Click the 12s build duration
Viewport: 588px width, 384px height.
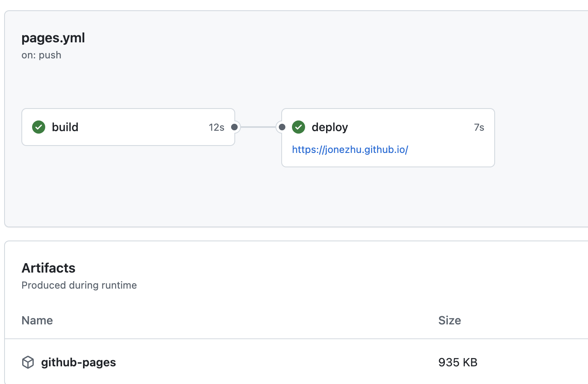[x=216, y=127]
